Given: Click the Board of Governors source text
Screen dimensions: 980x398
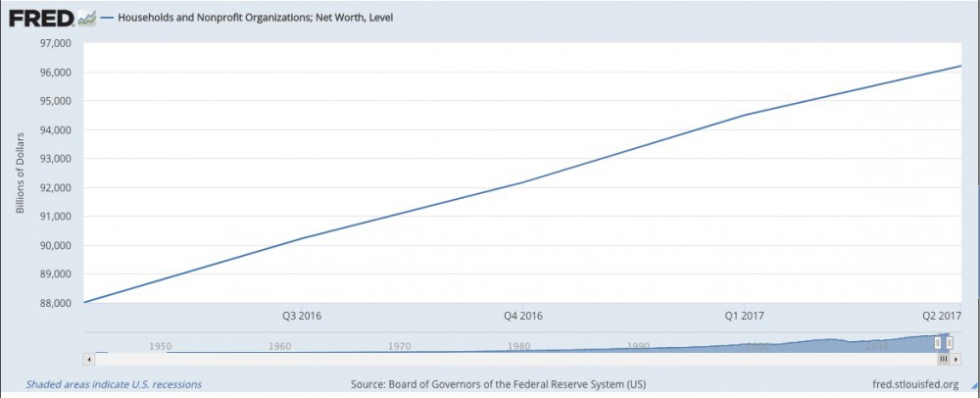Looking at the screenshot, I should point(498,384).
